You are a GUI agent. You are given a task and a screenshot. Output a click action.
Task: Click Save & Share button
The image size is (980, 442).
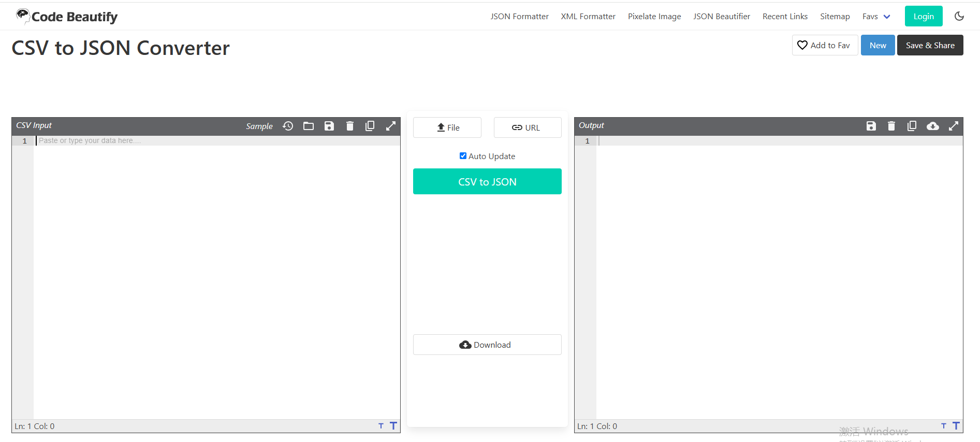tap(930, 45)
